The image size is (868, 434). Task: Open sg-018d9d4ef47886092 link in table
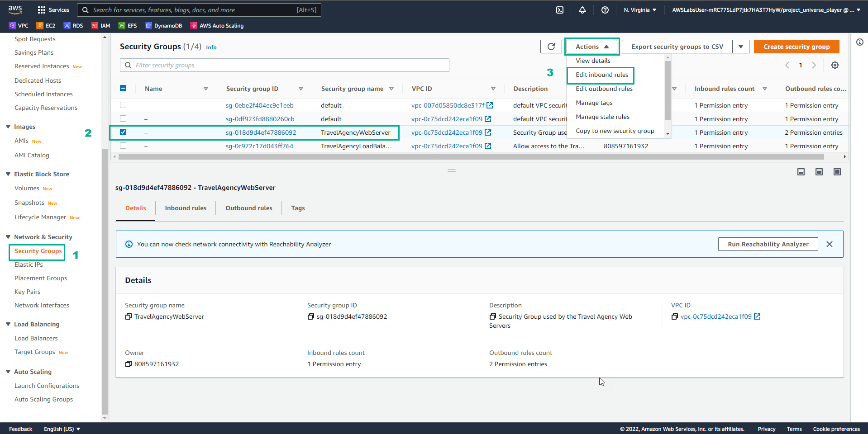click(261, 132)
